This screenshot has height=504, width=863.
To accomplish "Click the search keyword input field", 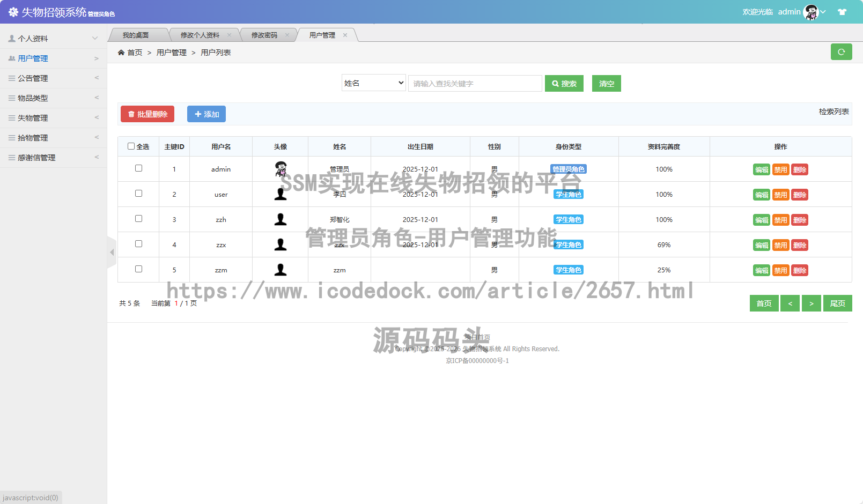I will pos(475,83).
